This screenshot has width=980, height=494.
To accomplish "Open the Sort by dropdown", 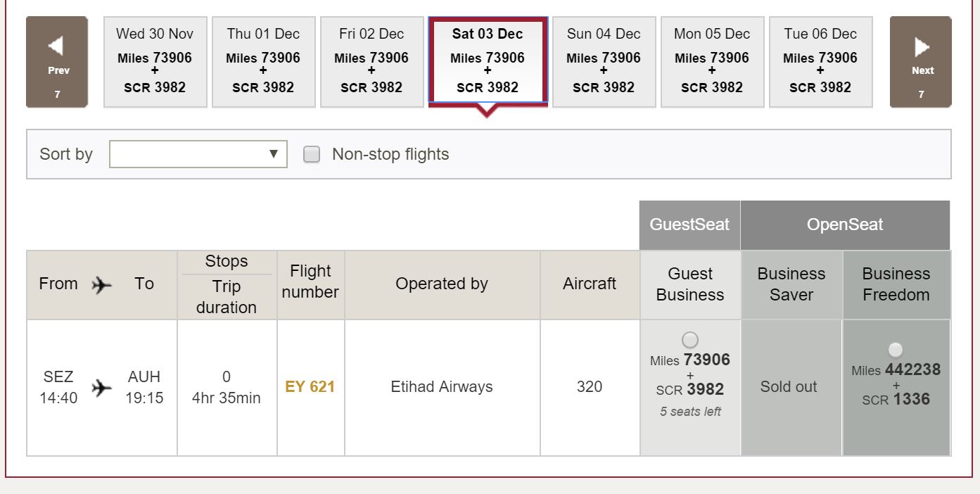I will tap(198, 154).
